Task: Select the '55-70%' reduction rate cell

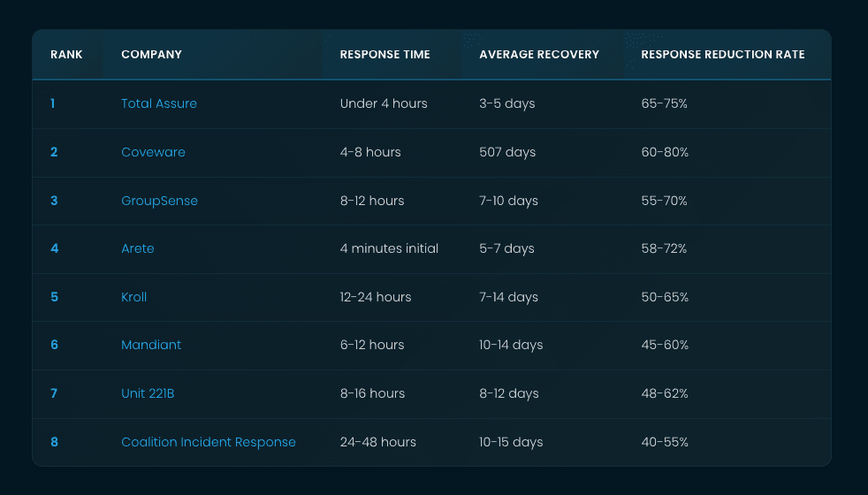Action: tap(665, 201)
